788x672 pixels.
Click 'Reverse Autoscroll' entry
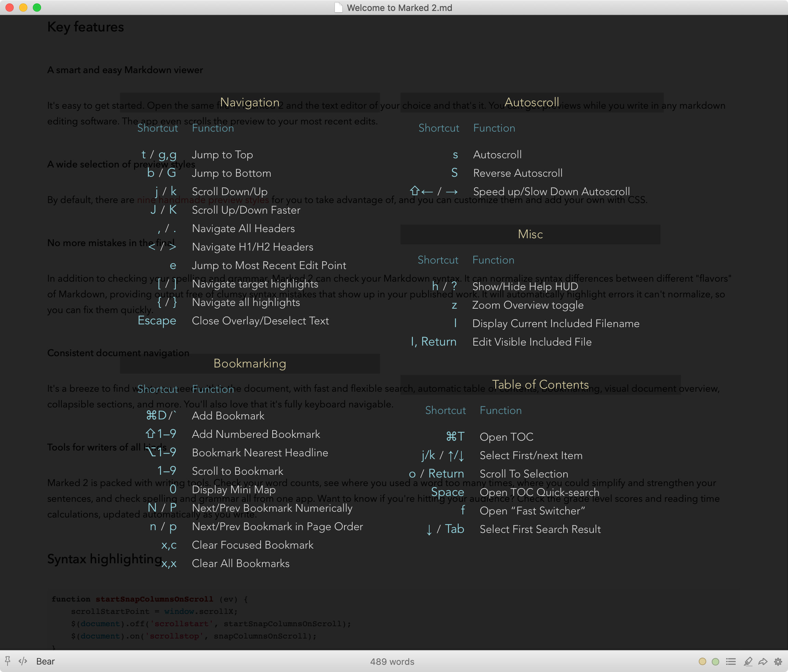(518, 173)
